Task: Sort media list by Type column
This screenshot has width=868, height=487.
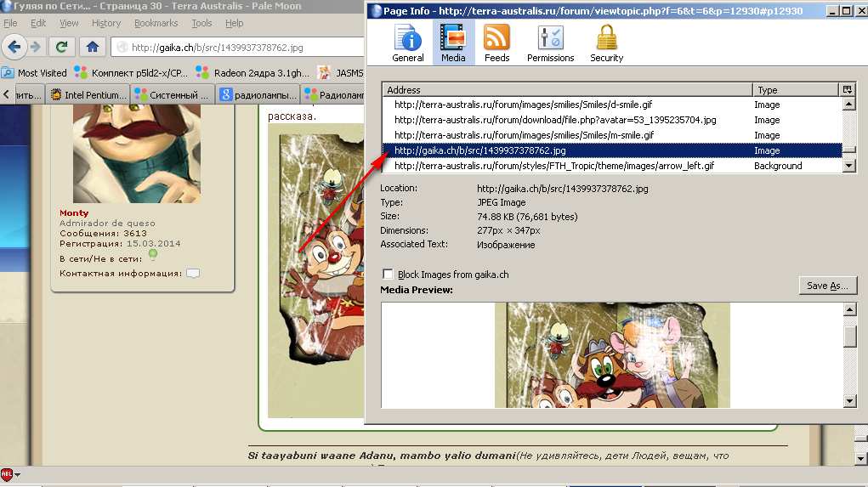Action: coord(796,89)
